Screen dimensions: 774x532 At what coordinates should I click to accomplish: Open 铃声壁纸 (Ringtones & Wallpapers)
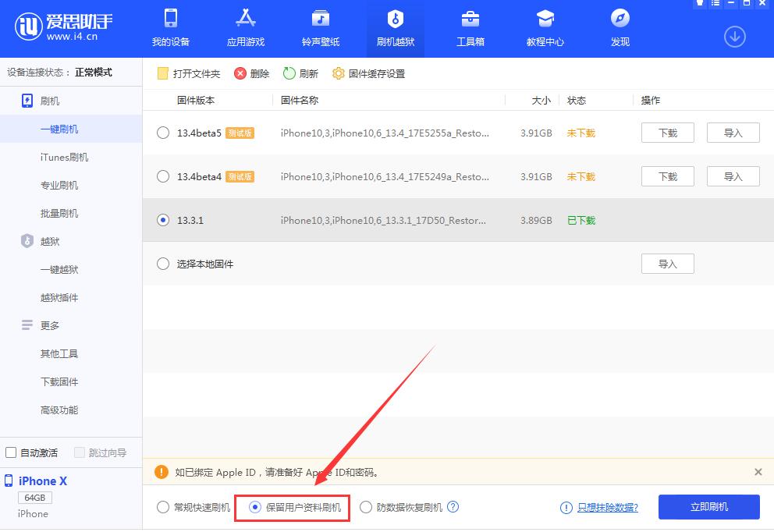(x=320, y=29)
